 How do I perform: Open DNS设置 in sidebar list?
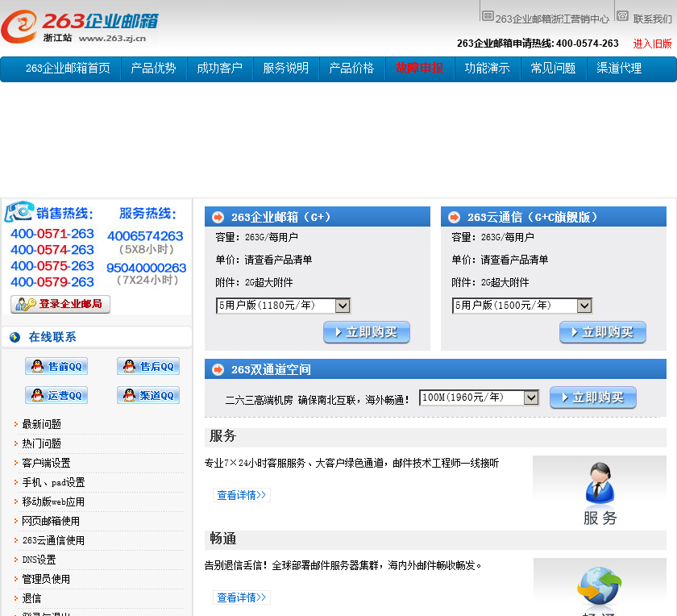coord(39,560)
